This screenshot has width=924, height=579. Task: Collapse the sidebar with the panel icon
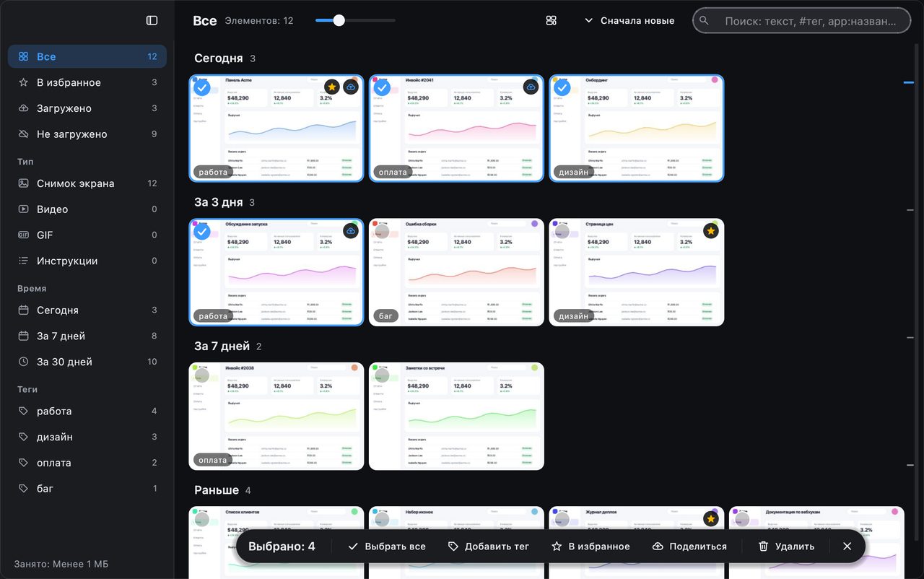tap(152, 20)
